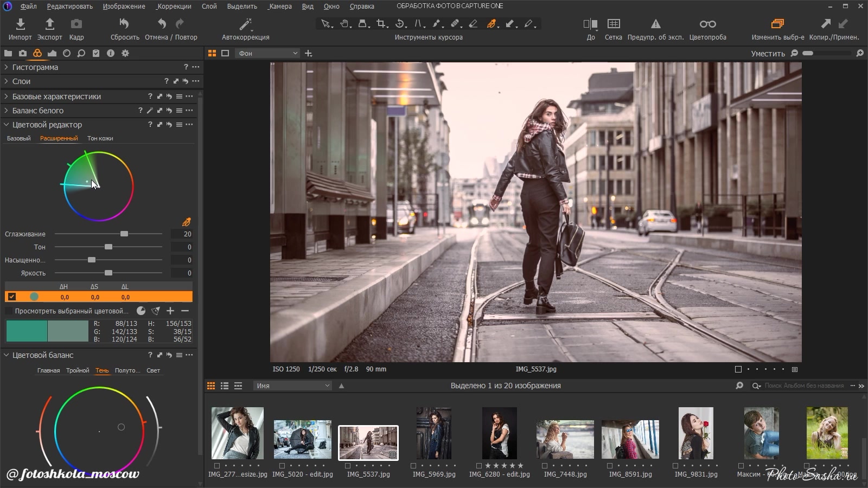Open the Фон layer dropdown
The width and height of the screenshot is (868, 488).
click(x=267, y=53)
